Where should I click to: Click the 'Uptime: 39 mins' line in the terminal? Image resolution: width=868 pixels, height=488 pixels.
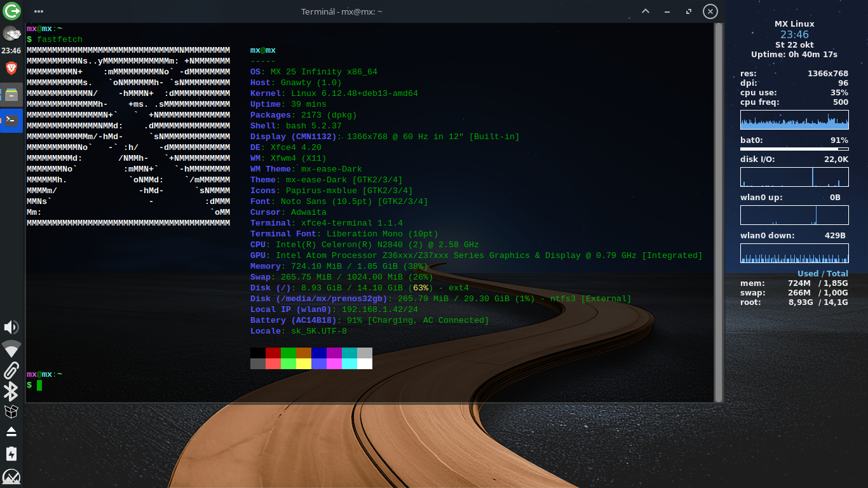click(x=288, y=104)
